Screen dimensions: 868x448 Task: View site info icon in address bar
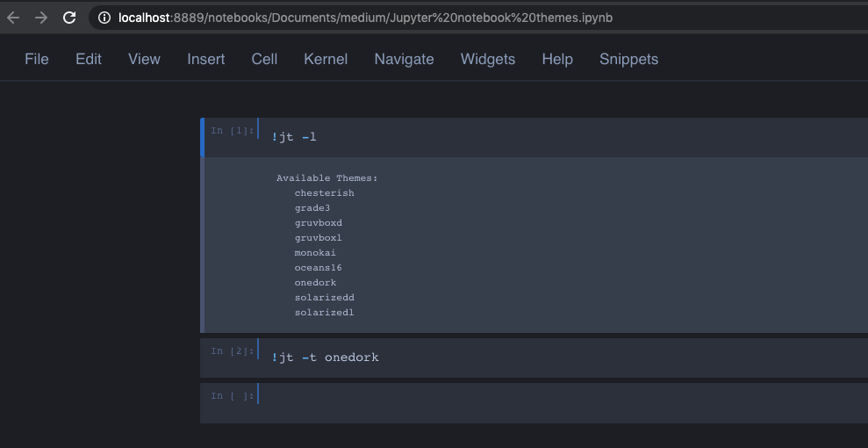point(104,18)
